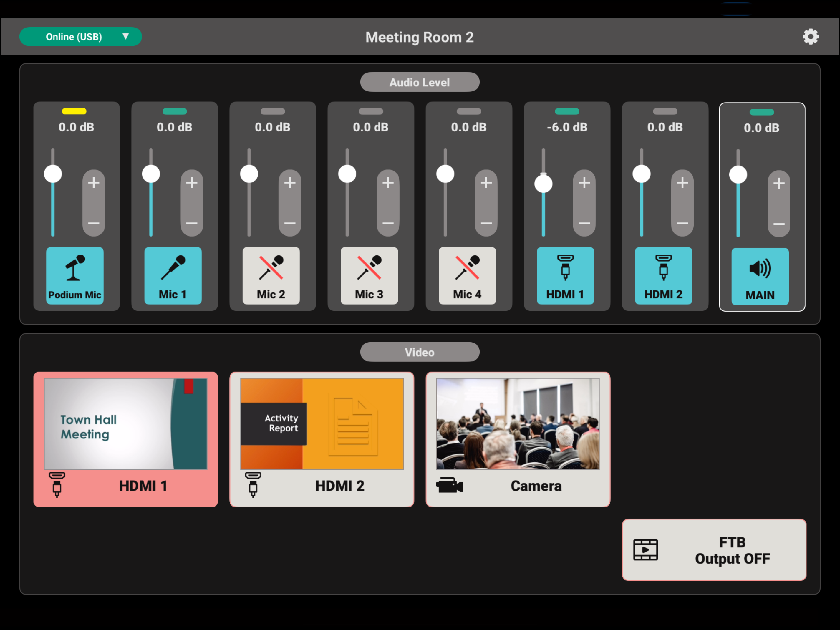Select the Audio Level section label
Screen dimensions: 840x630
(420, 82)
